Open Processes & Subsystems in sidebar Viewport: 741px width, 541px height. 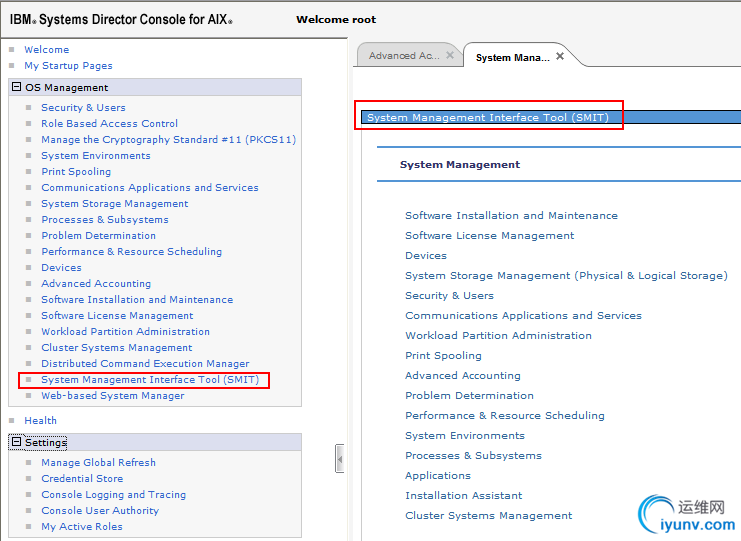[x=105, y=220]
